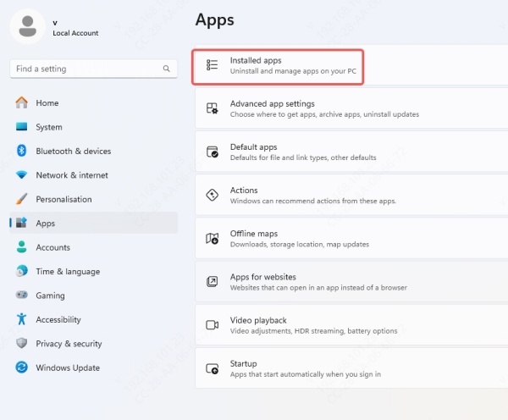The width and height of the screenshot is (508, 420).
Task: Open the Actions title
Action: click(244, 191)
